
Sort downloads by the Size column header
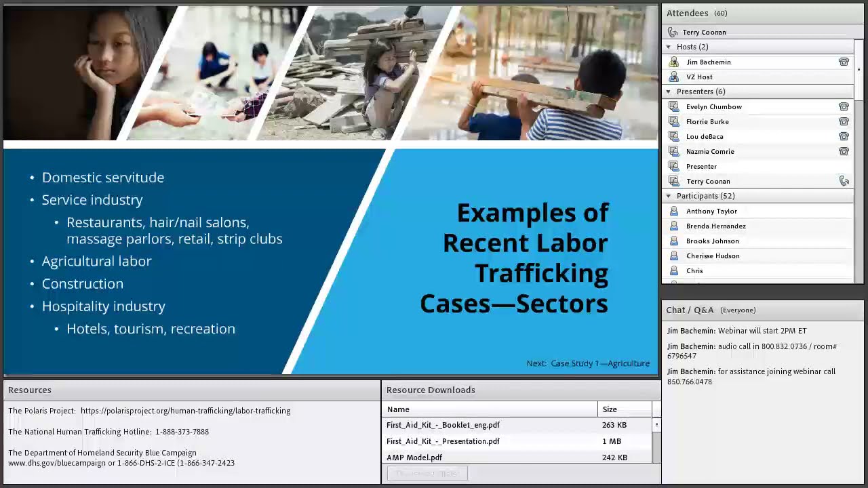click(625, 409)
